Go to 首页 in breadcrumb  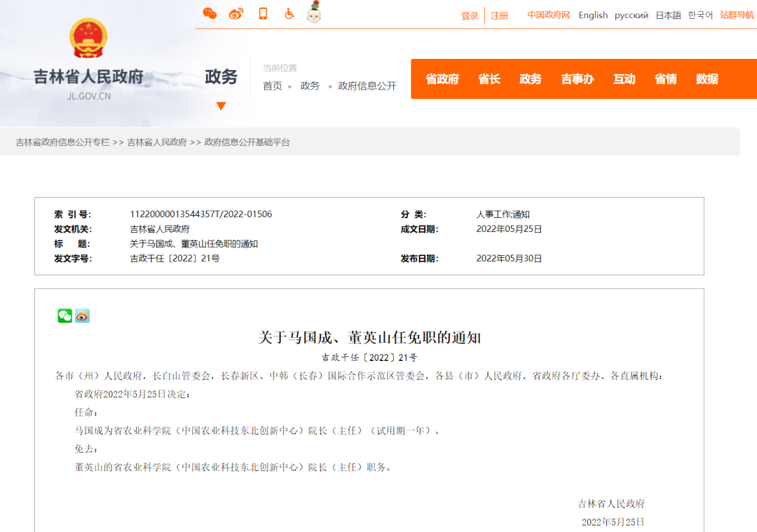coord(273,86)
